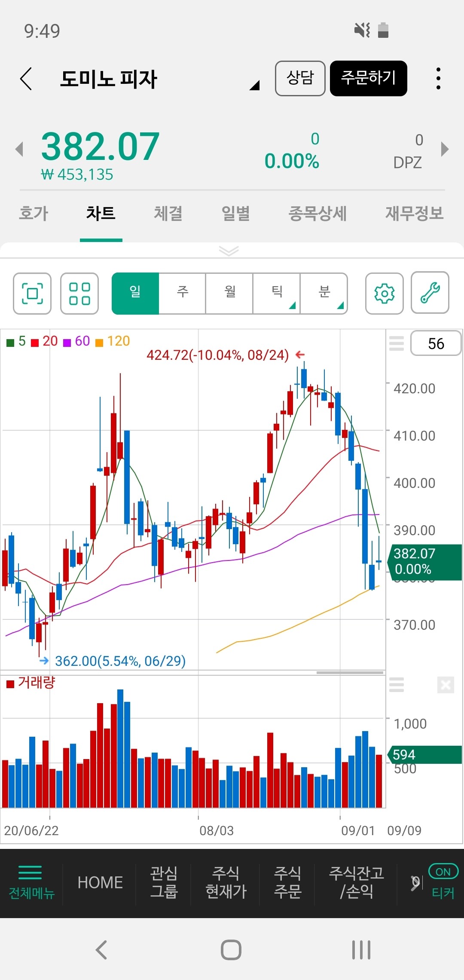Viewport: 464px width, 980px height.
Task: Open the chart tools wrench icon
Action: click(430, 293)
